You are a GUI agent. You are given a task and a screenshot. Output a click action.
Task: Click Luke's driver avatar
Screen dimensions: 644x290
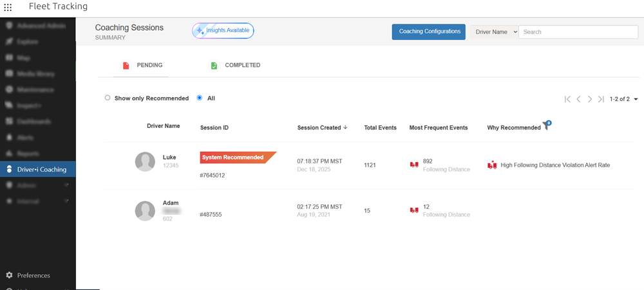(x=145, y=161)
